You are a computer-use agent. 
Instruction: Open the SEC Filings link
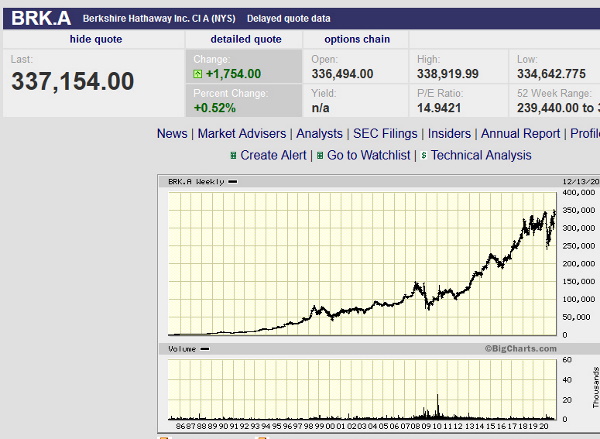pyautogui.click(x=385, y=134)
